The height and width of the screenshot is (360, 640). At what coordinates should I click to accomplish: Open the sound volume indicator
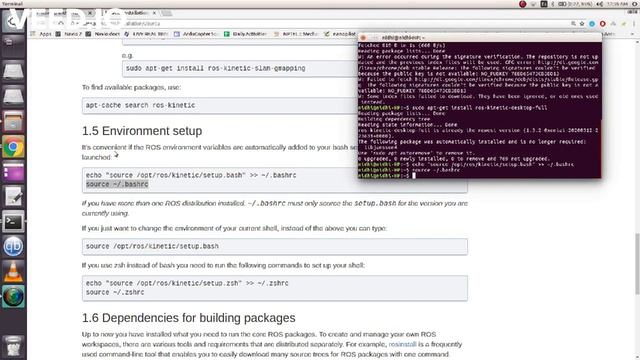click(x=600, y=4)
